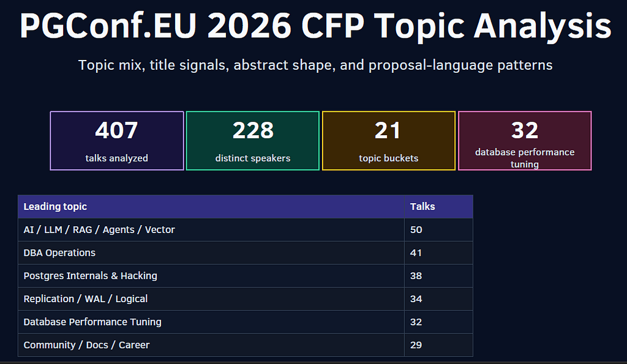Click the talks count 29 cell

pos(438,345)
